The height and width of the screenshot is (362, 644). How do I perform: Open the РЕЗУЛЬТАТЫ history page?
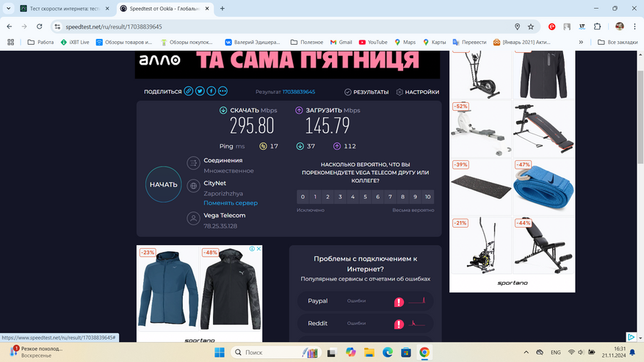click(x=366, y=92)
